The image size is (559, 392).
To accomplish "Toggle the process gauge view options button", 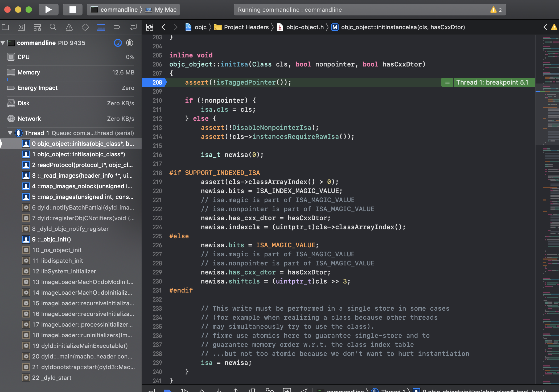I will pos(118,43).
